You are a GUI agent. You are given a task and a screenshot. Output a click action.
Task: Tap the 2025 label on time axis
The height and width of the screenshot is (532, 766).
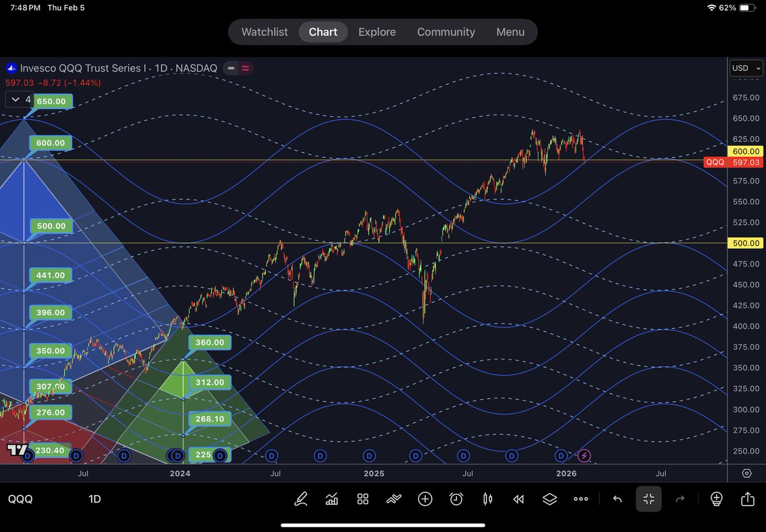click(373, 473)
